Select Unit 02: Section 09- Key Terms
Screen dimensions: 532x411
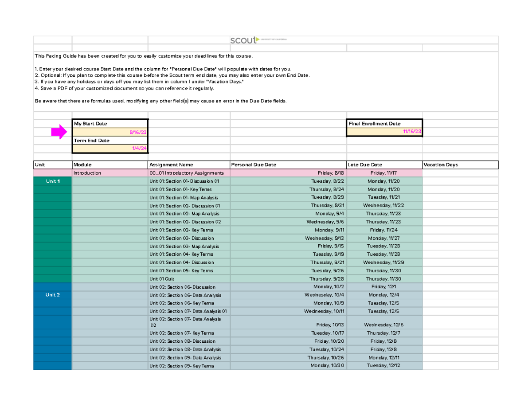tap(189, 366)
